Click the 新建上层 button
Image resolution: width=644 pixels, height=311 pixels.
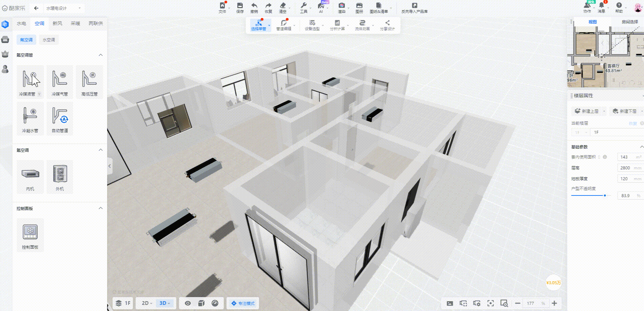coord(587,111)
